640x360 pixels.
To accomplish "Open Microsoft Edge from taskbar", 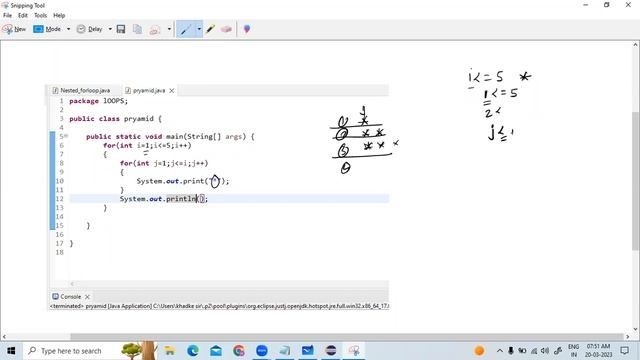I will (x=193, y=351).
